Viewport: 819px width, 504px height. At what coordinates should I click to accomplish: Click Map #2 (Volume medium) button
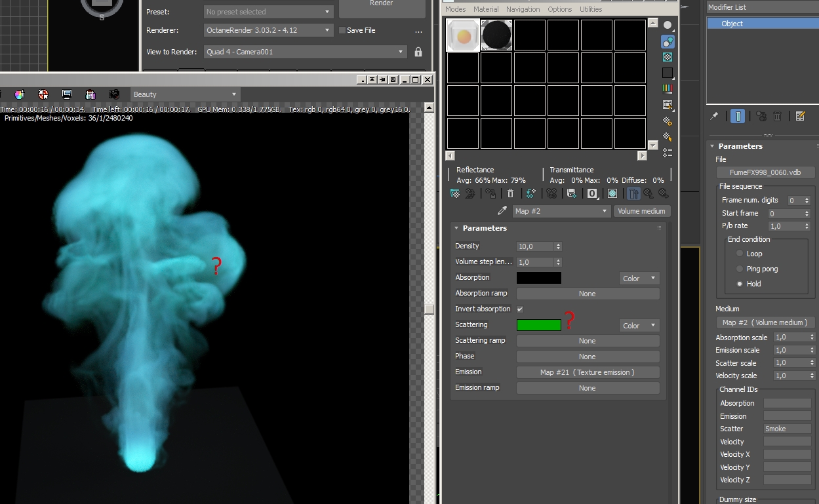tap(766, 322)
